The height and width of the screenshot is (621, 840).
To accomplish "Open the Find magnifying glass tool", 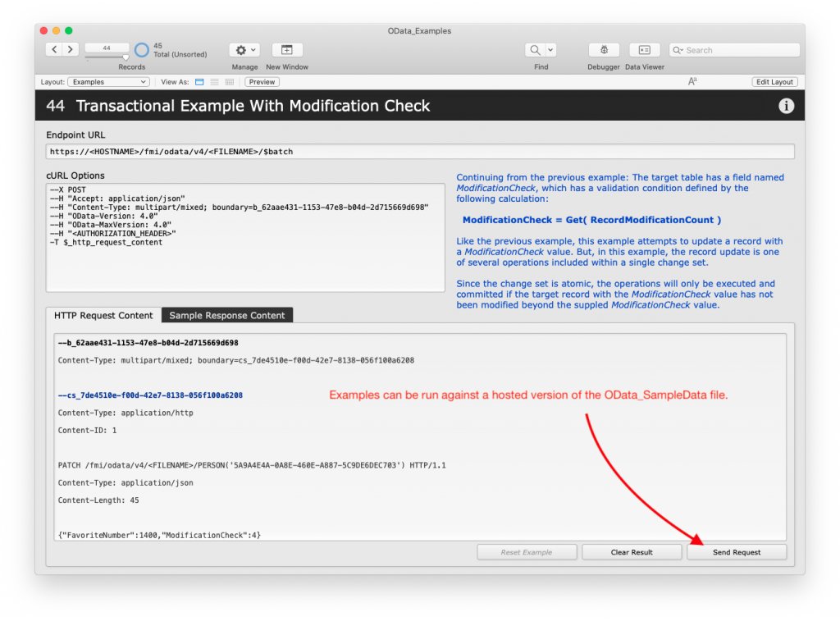I will (536, 49).
